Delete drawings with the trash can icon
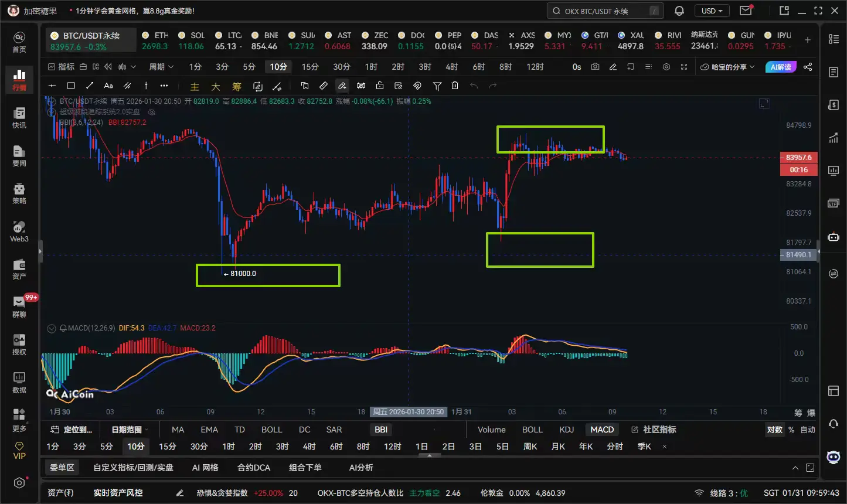This screenshot has width=847, height=504. coord(455,86)
